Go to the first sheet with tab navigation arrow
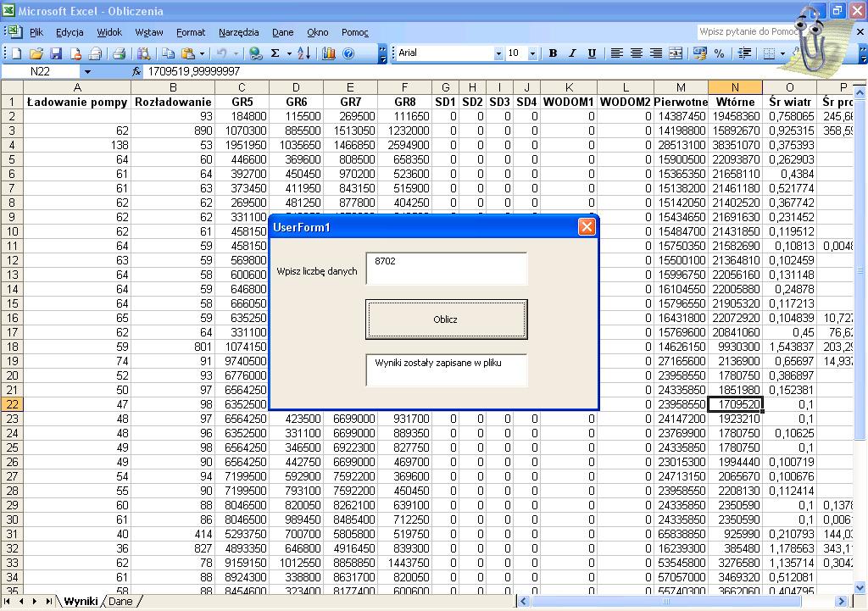Image resolution: width=868 pixels, height=611 pixels. (x=7, y=601)
